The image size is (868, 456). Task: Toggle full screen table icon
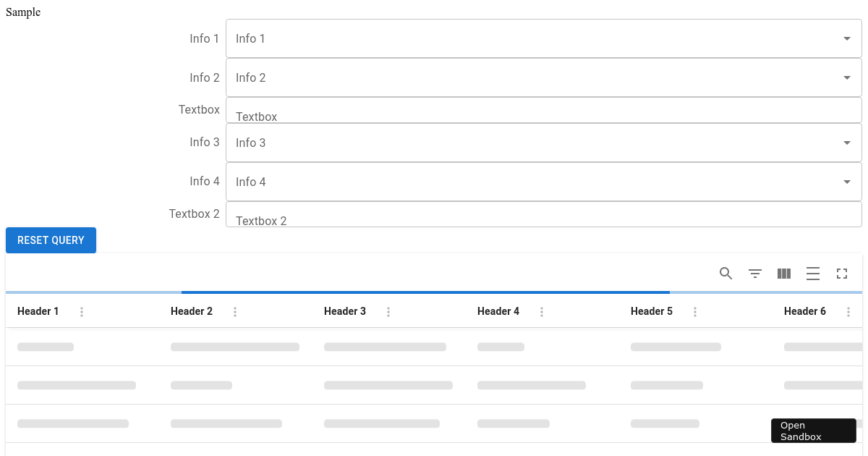pos(842,274)
